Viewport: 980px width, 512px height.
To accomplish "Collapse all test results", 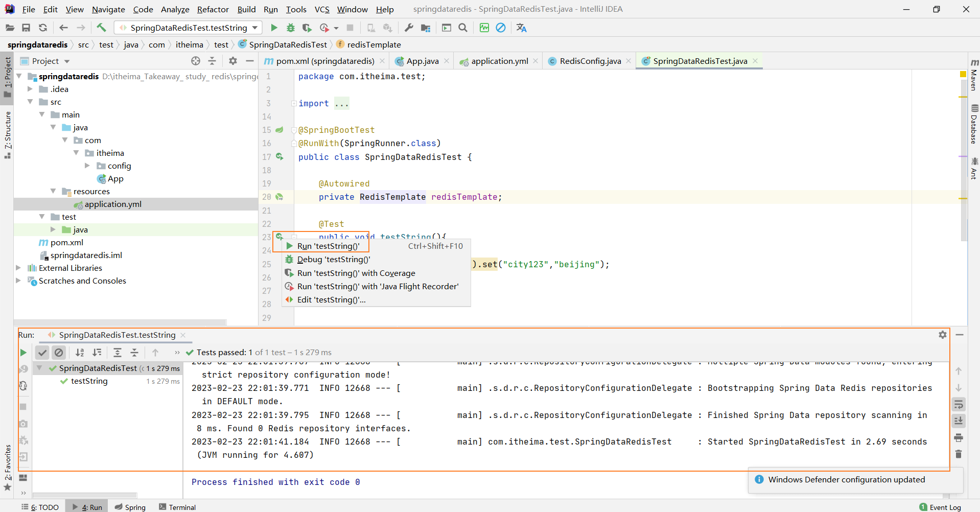I will [134, 352].
